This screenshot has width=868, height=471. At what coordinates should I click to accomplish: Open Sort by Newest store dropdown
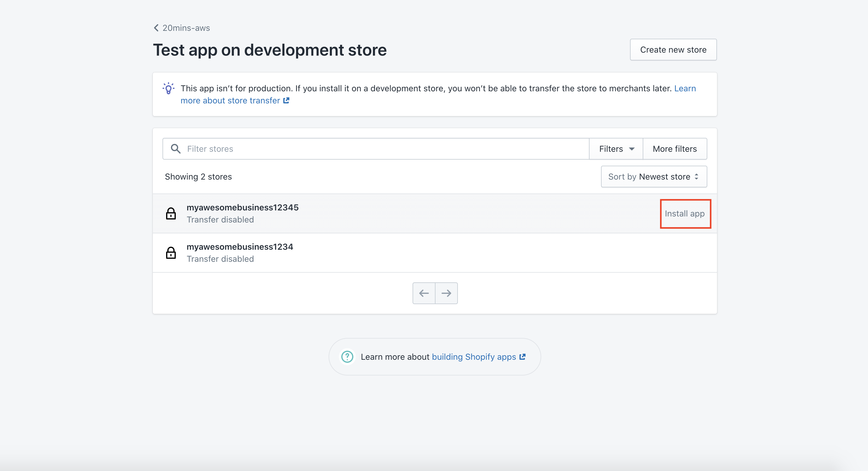tap(654, 177)
